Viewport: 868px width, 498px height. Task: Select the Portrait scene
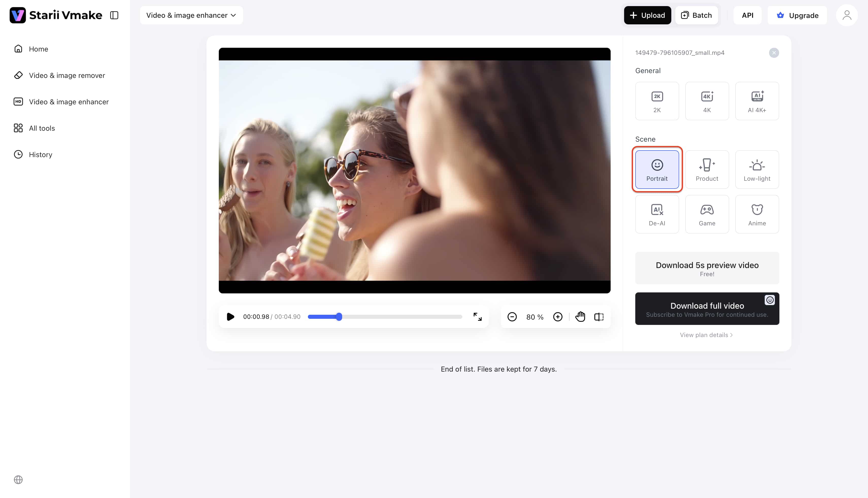pyautogui.click(x=657, y=169)
